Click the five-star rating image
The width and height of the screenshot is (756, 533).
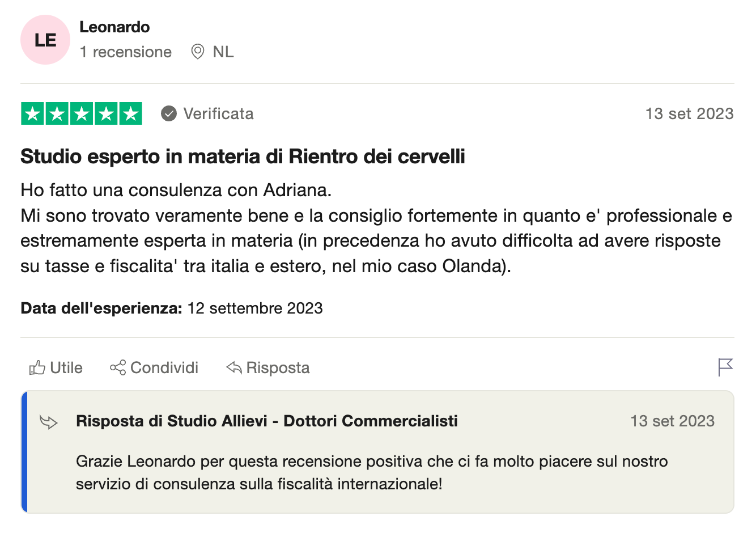coord(82,114)
